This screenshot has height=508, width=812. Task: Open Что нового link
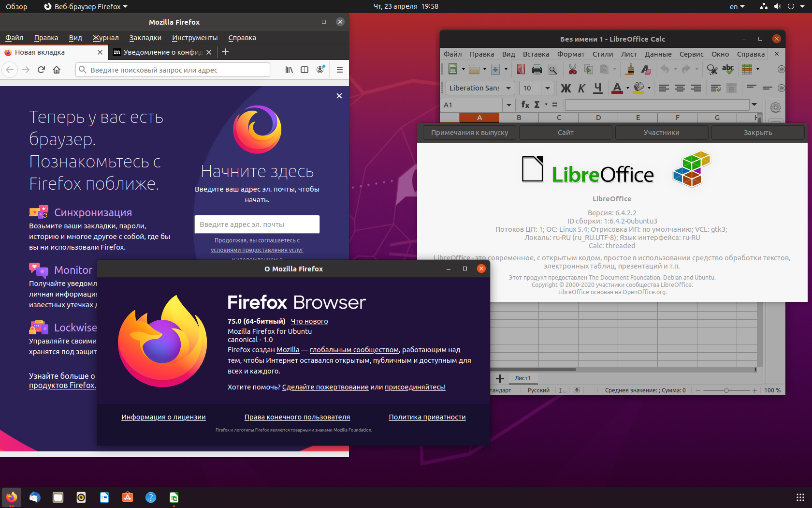click(309, 321)
